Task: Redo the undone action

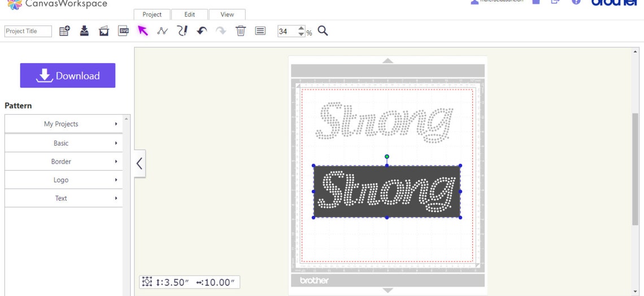Action: pos(221,31)
